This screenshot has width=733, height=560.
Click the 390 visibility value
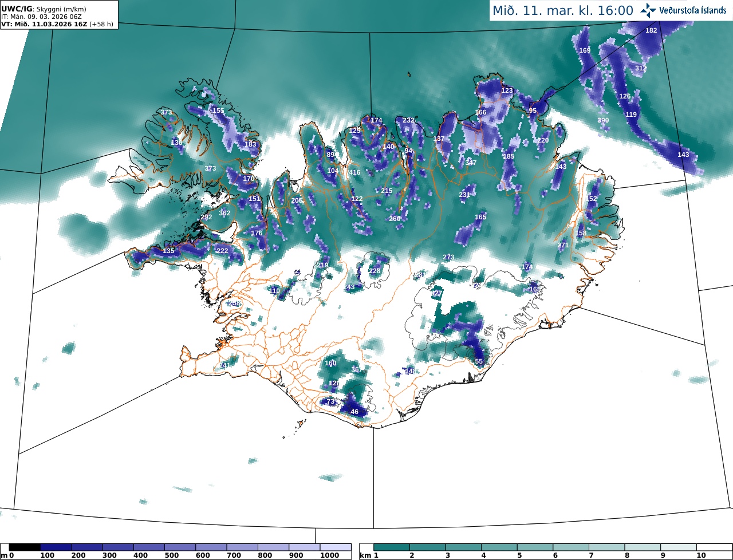(x=603, y=120)
